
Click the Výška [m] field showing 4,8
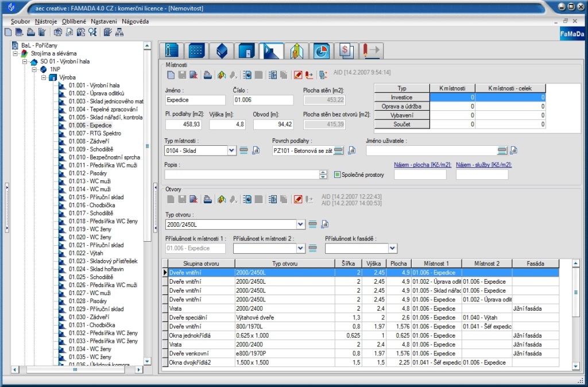click(x=227, y=124)
